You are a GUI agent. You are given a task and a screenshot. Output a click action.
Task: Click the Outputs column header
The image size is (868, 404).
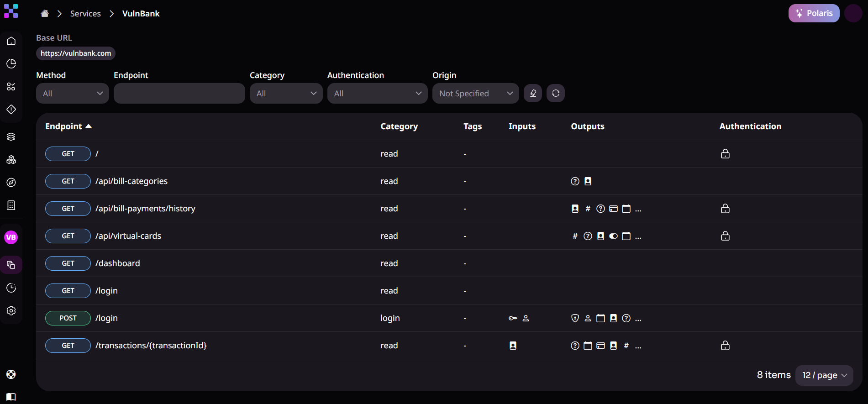[588, 126]
